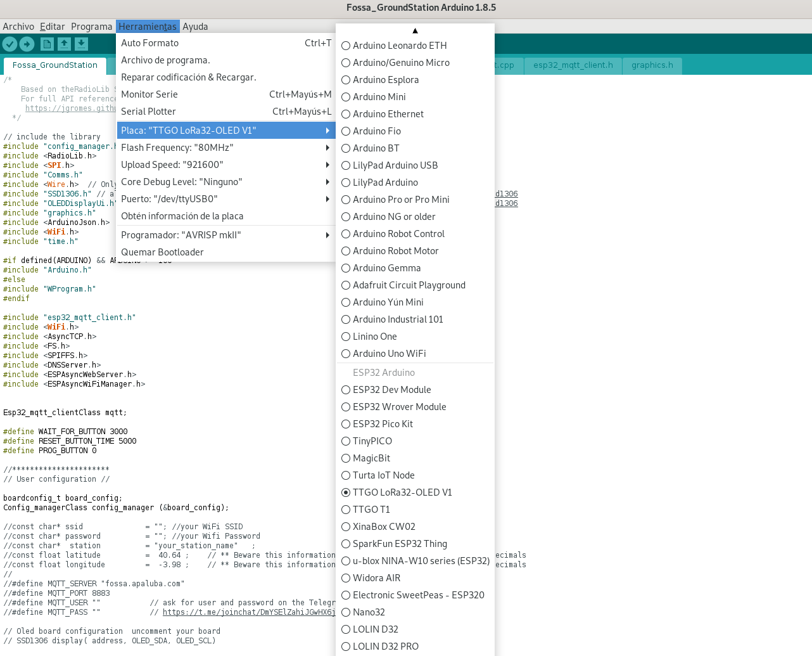Select TTGO LoRa32-OLED V1 board
This screenshot has height=656, width=812.
415,492
